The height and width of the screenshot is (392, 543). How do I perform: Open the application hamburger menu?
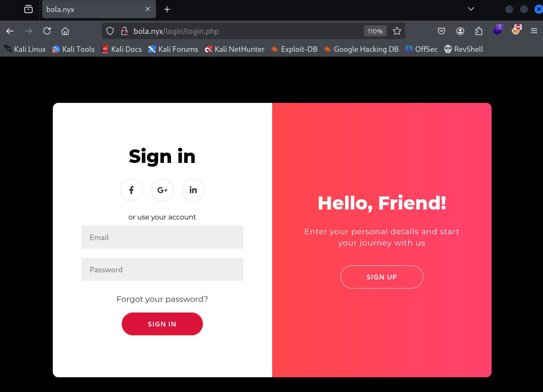point(534,31)
